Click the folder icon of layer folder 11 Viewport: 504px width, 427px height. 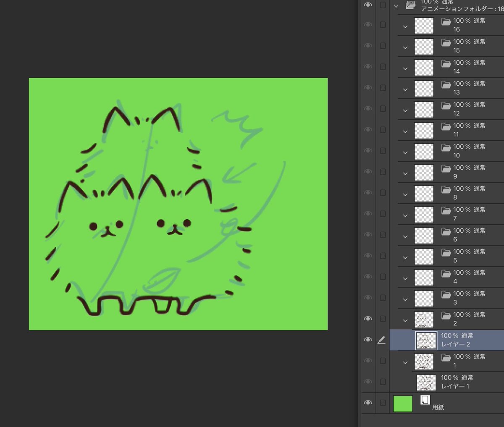click(x=446, y=126)
